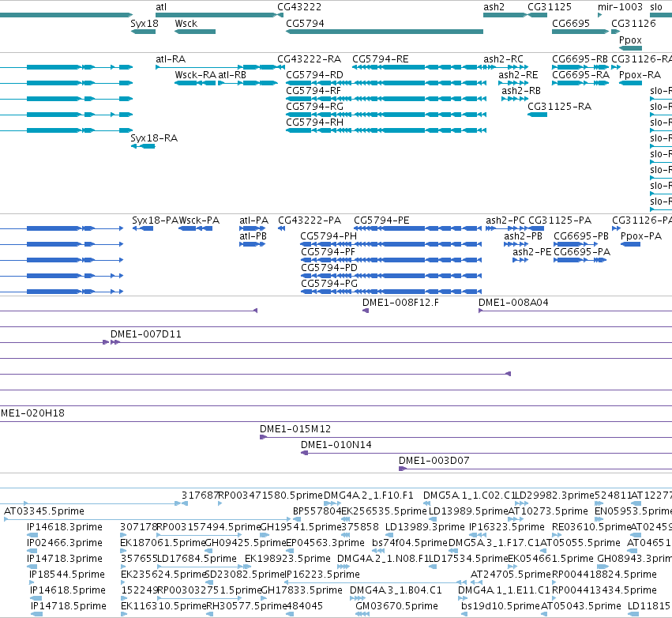The image size is (672, 618).
Task: Click the DME1-008F12.F BAC label
Action: click(400, 303)
